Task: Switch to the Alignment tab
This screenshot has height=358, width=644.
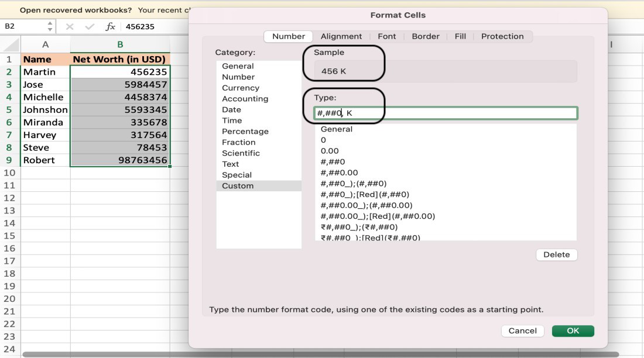Action: [341, 36]
